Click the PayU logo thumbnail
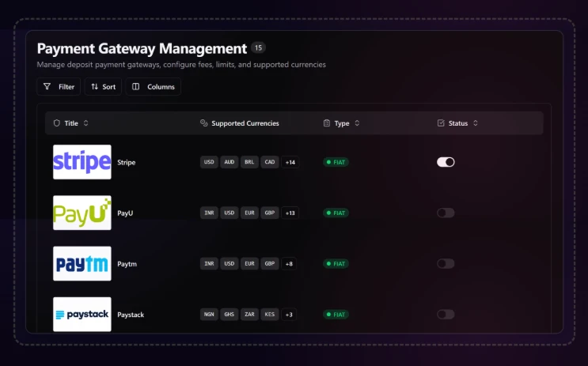The image size is (588, 366). point(82,213)
